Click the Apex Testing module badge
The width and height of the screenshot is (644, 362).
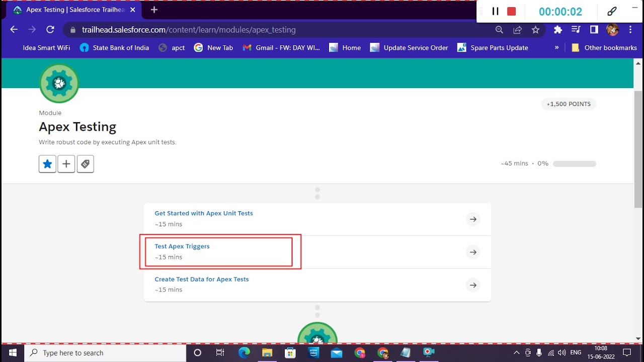pyautogui.click(x=59, y=83)
